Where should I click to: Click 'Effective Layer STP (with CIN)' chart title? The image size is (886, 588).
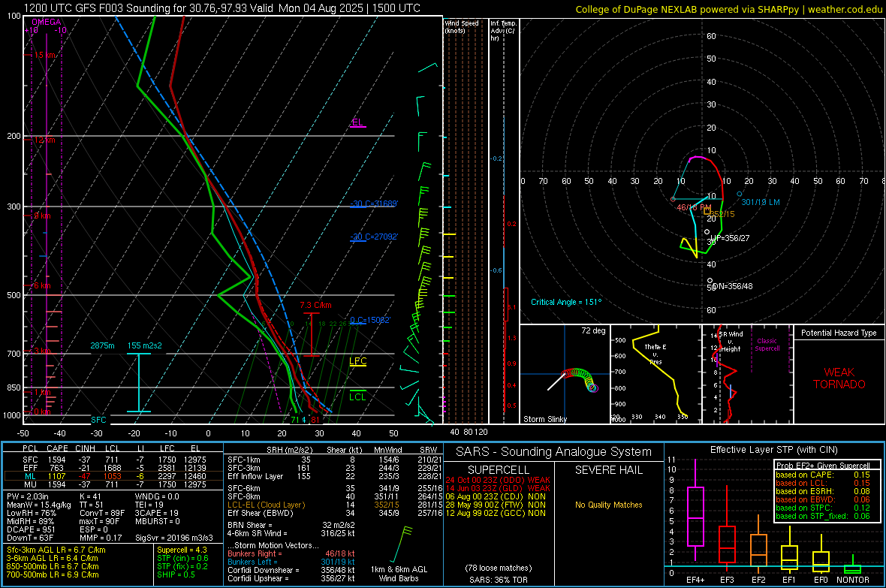click(773, 450)
